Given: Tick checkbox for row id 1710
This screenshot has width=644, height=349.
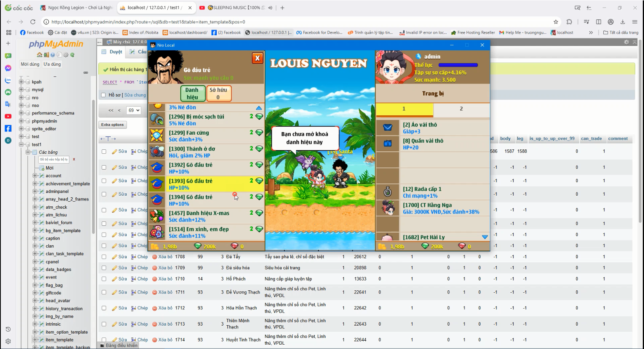Looking at the screenshot, I should (104, 279).
